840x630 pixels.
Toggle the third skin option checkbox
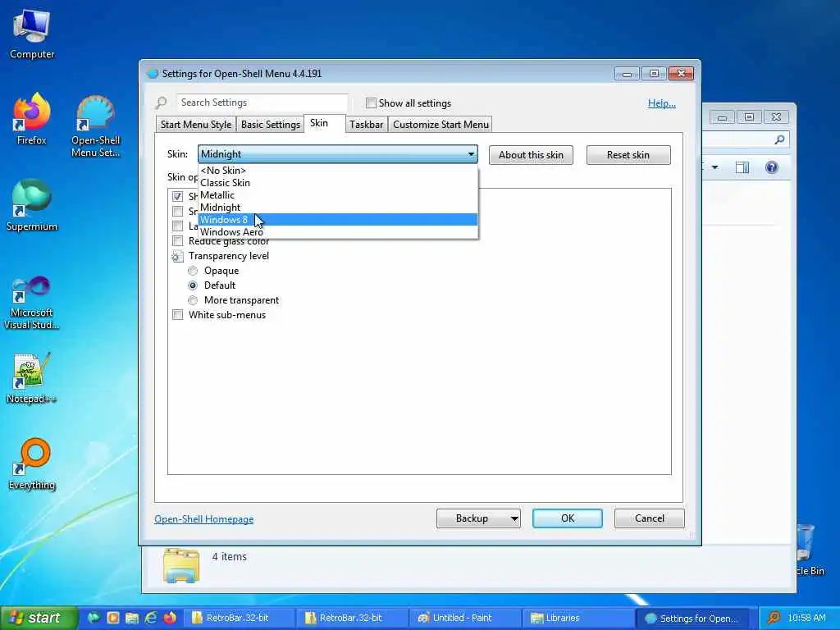click(177, 226)
